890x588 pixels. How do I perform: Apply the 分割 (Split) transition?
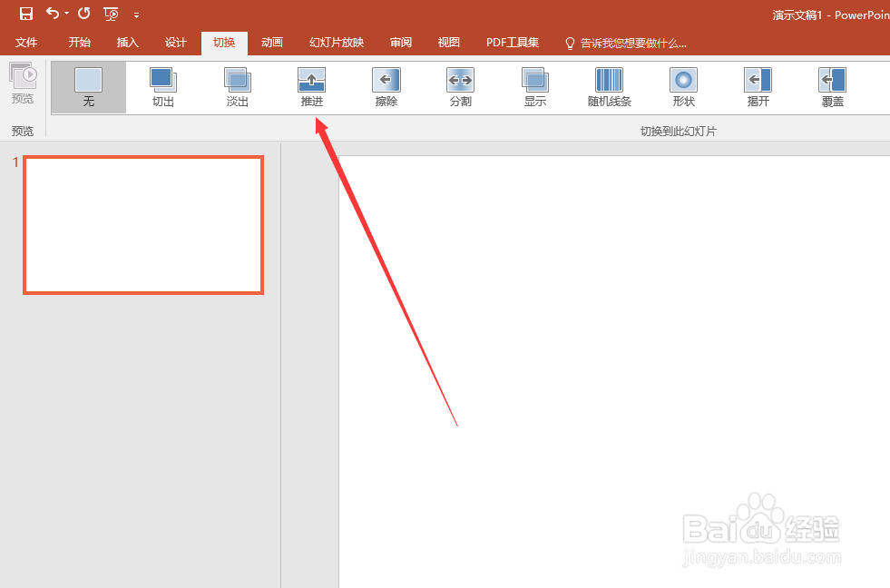click(x=460, y=87)
